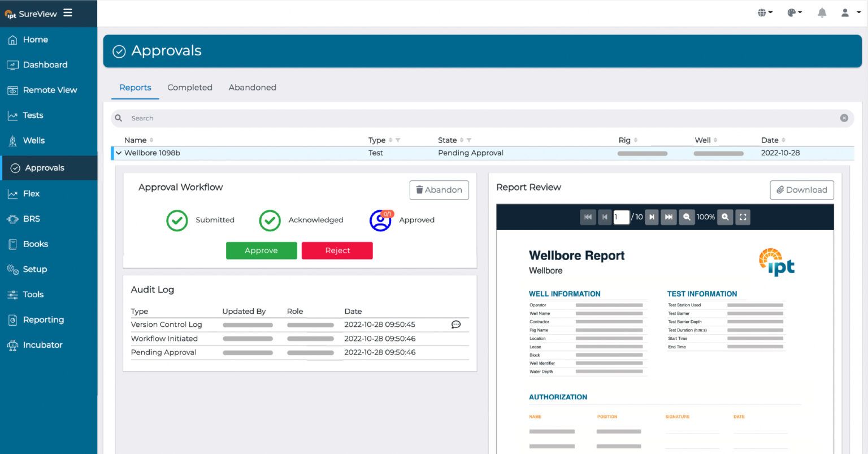This screenshot has width=868, height=454.
Task: Click the Download report button
Action: click(x=801, y=190)
